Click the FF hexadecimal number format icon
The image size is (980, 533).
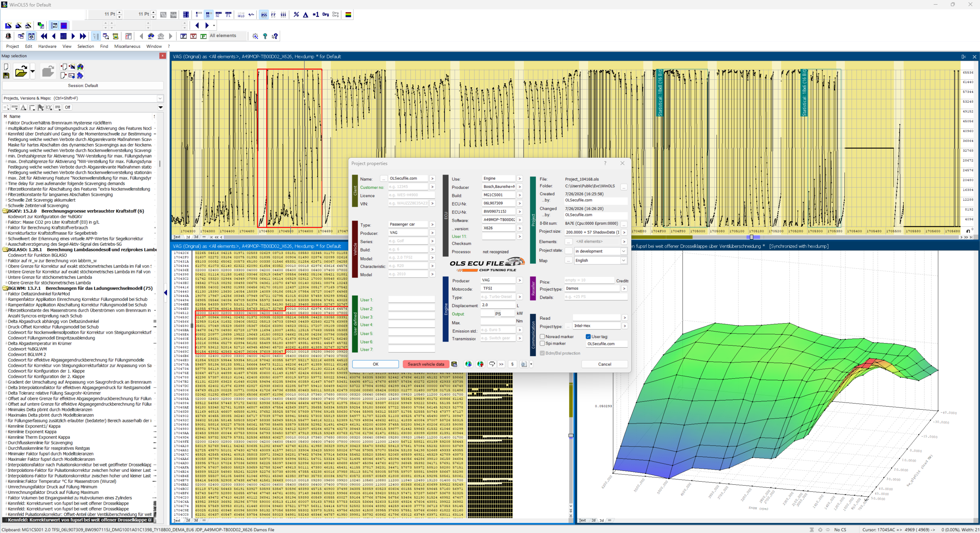coord(273,15)
